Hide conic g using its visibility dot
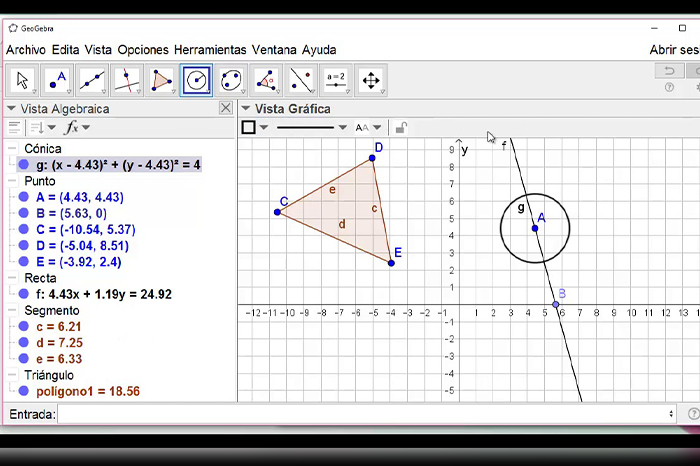700x466 pixels. pos(24,165)
